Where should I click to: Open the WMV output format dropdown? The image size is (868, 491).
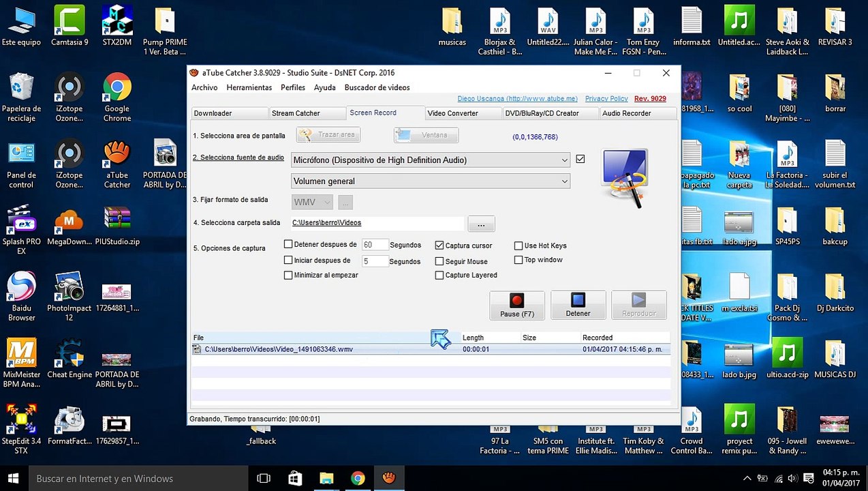[313, 202]
